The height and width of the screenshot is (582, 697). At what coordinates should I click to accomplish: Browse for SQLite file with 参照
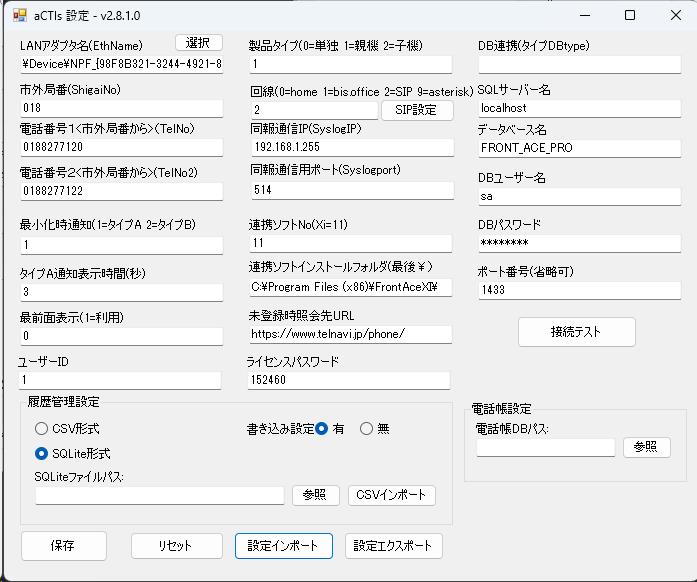(x=316, y=495)
